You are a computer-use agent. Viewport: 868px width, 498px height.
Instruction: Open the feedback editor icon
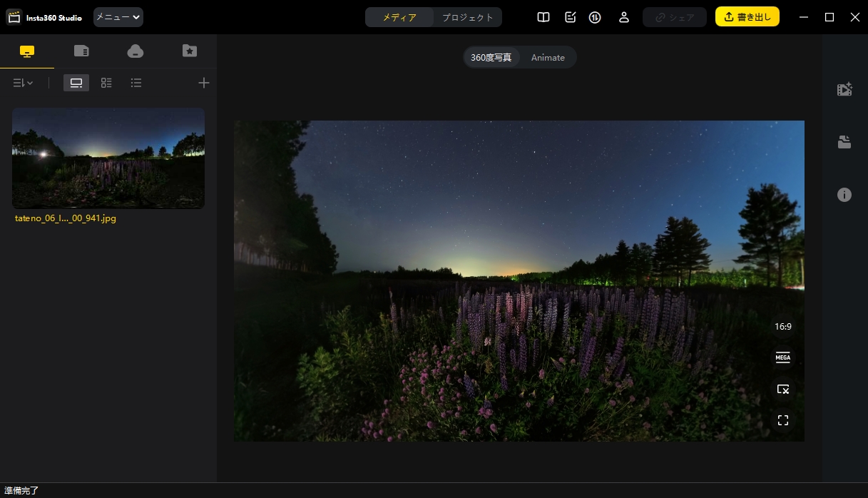570,16
